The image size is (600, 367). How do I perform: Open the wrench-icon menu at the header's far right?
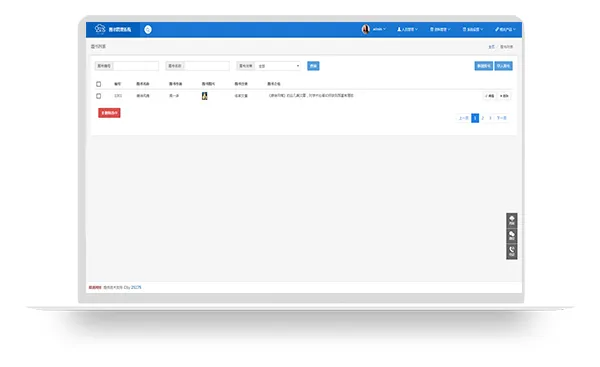505,29
